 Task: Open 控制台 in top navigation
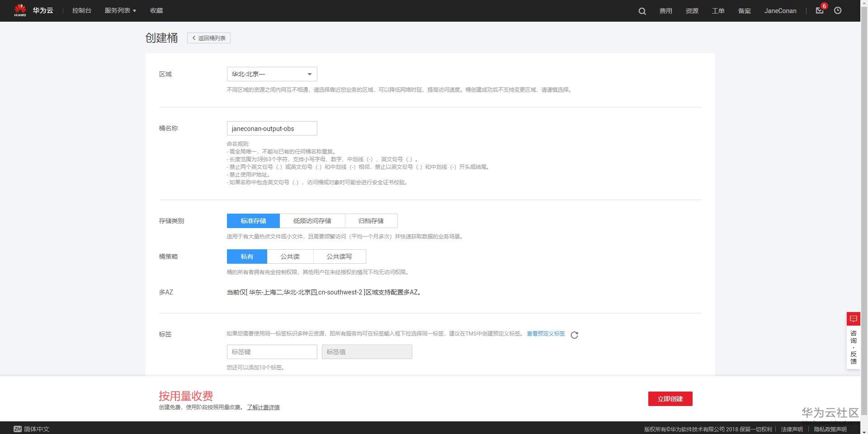pos(82,10)
